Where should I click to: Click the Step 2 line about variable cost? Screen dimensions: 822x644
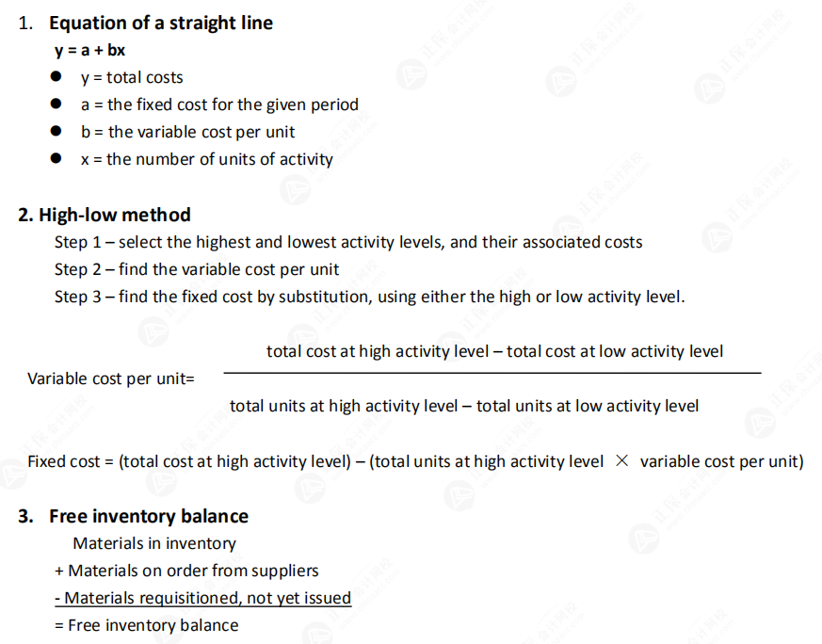point(197,269)
